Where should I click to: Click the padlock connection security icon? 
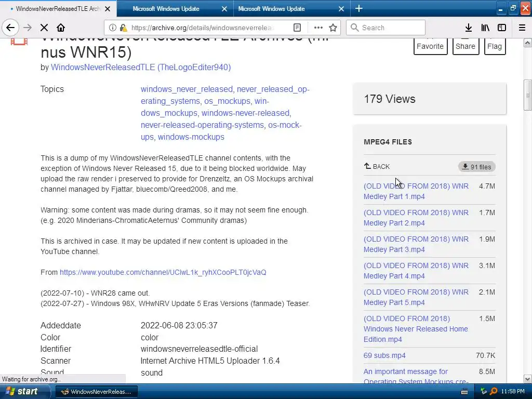124,28
